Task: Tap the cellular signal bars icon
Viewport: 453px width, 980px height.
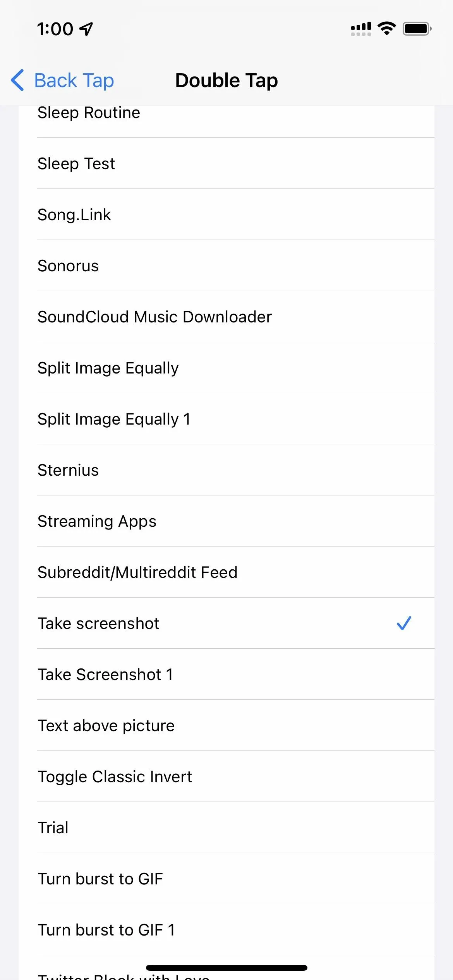Action: point(361,29)
